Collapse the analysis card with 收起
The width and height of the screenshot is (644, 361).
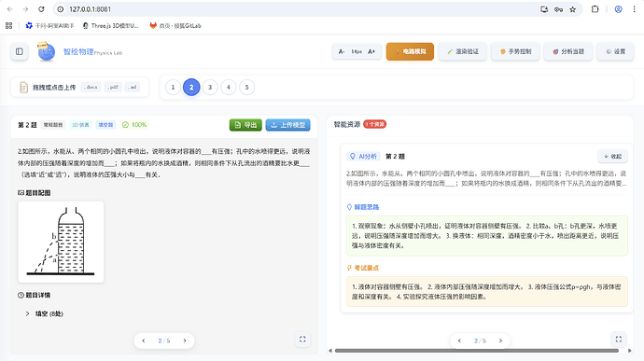pyautogui.click(x=612, y=156)
